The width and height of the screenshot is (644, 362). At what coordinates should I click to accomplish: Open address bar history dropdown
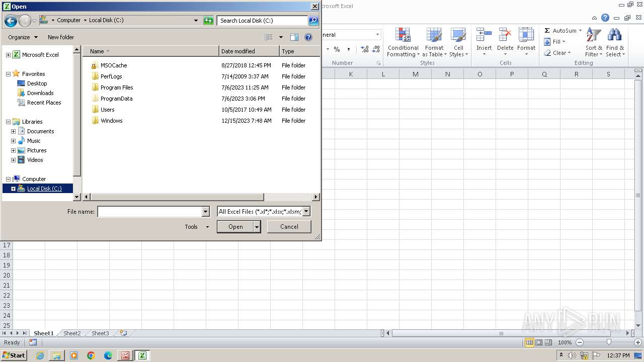click(x=196, y=21)
